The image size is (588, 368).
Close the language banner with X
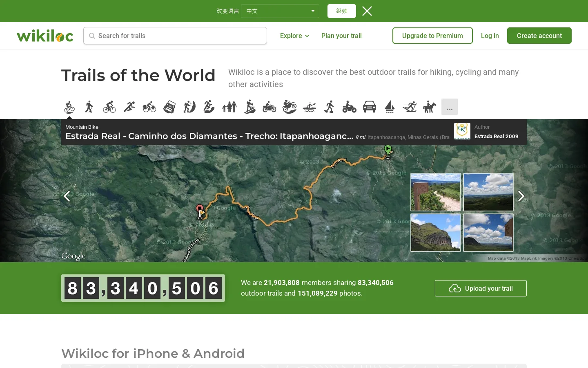point(367,11)
